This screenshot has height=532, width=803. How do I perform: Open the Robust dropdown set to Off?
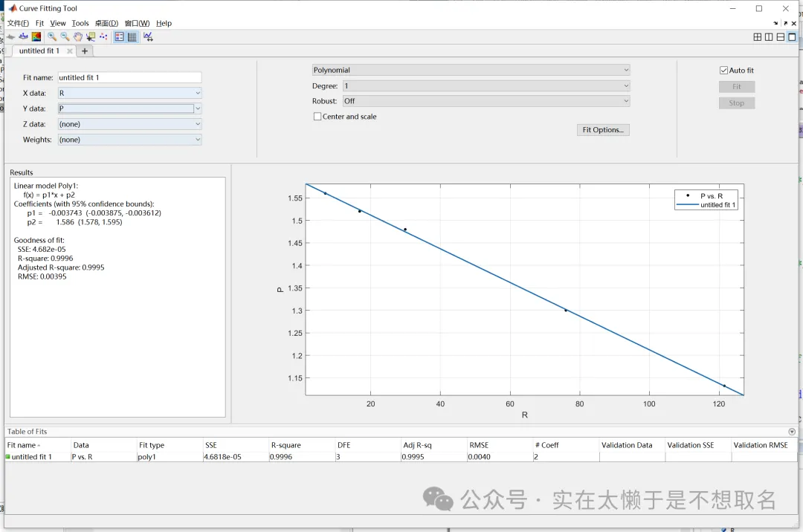pyautogui.click(x=486, y=101)
